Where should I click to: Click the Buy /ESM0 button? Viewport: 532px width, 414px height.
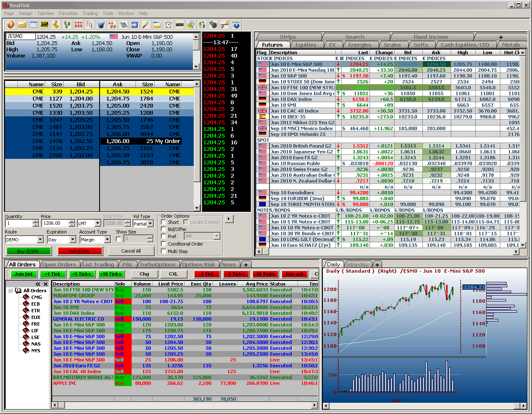pos(29,251)
